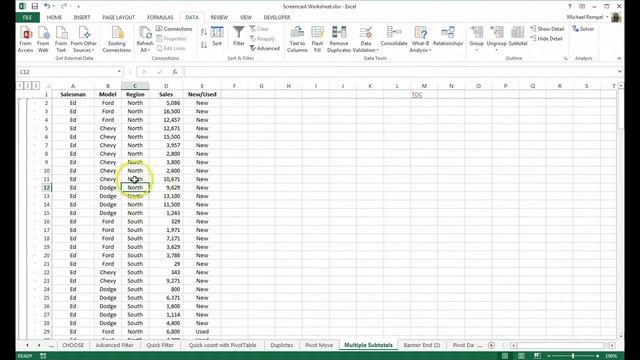Screen dimensions: 640x360
Task: Switch to Page Break Preview
Action: click(537, 356)
